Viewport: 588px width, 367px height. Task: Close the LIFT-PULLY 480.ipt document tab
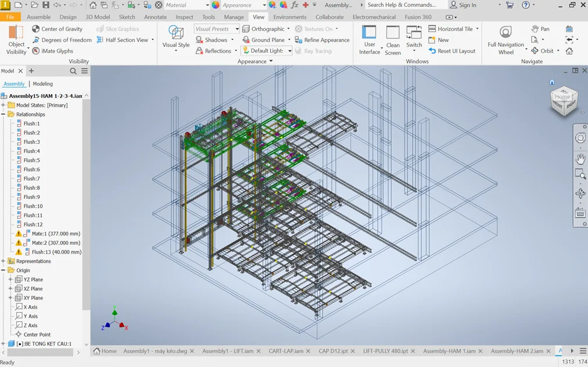click(x=413, y=351)
